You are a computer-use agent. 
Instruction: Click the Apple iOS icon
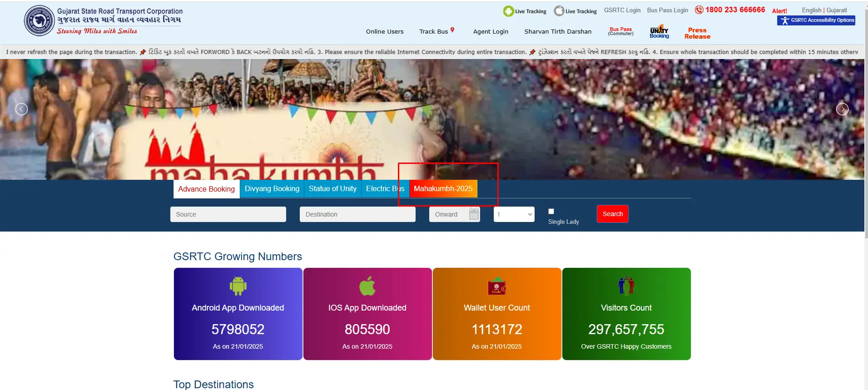[x=367, y=286]
